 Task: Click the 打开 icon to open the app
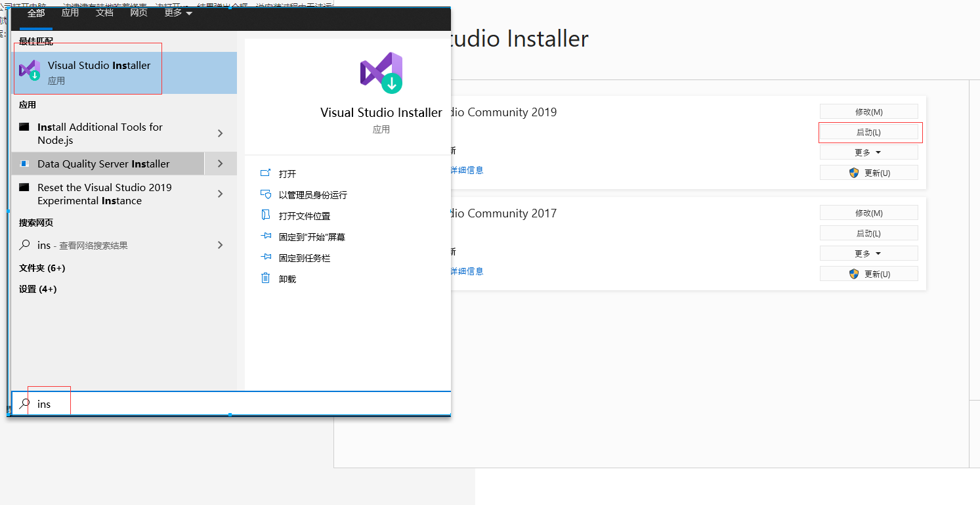point(266,173)
